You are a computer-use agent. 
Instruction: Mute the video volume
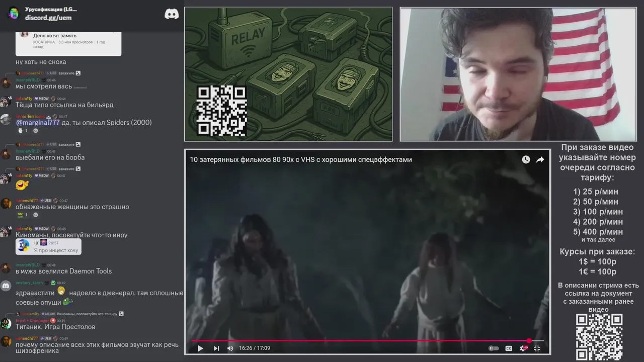click(230, 348)
